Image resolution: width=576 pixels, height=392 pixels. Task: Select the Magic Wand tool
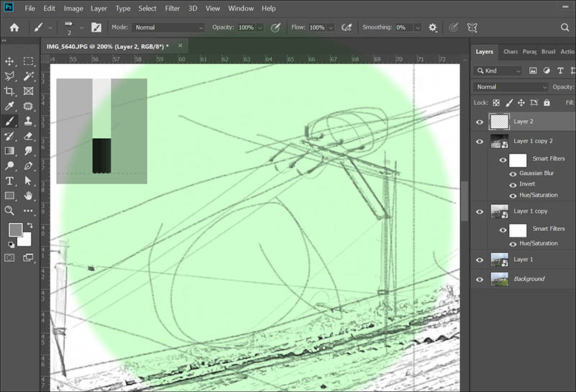(28, 76)
